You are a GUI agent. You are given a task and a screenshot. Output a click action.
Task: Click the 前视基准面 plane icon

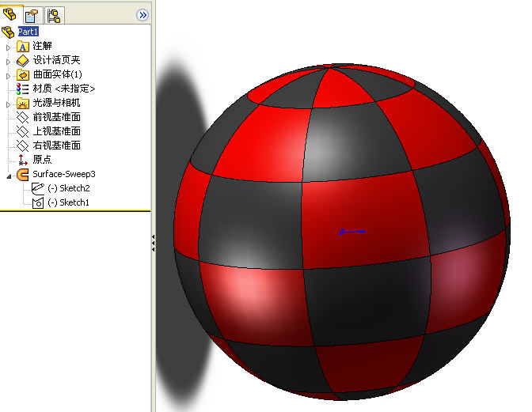click(x=23, y=118)
